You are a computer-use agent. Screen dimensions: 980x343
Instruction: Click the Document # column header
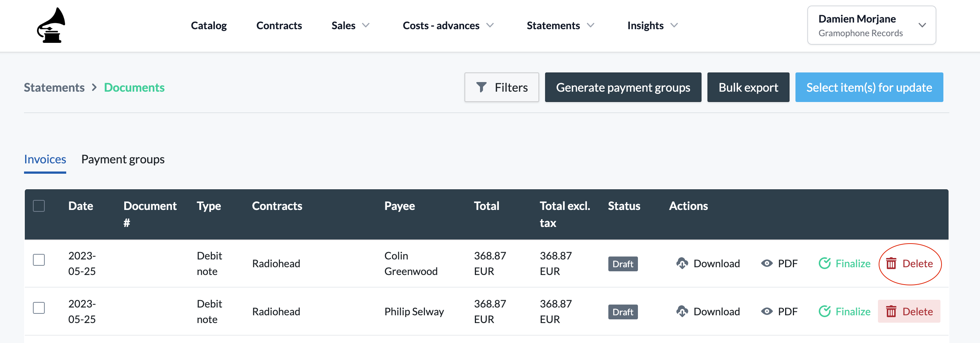pyautogui.click(x=150, y=214)
